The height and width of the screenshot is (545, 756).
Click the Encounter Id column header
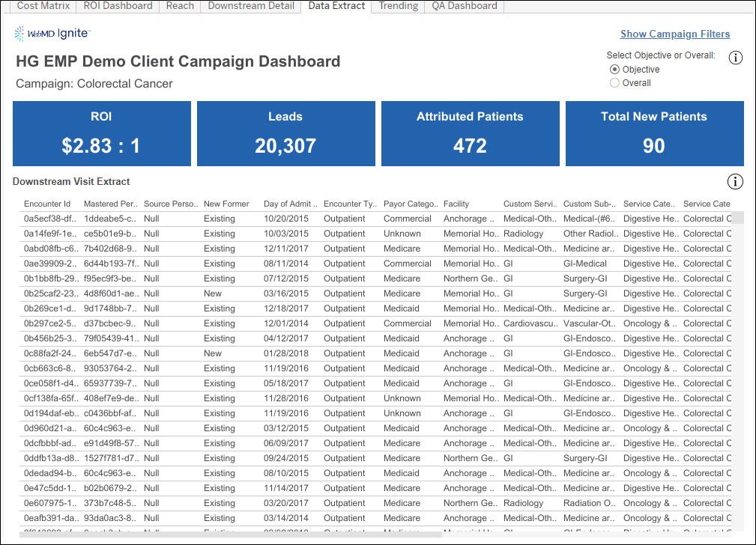(47, 204)
